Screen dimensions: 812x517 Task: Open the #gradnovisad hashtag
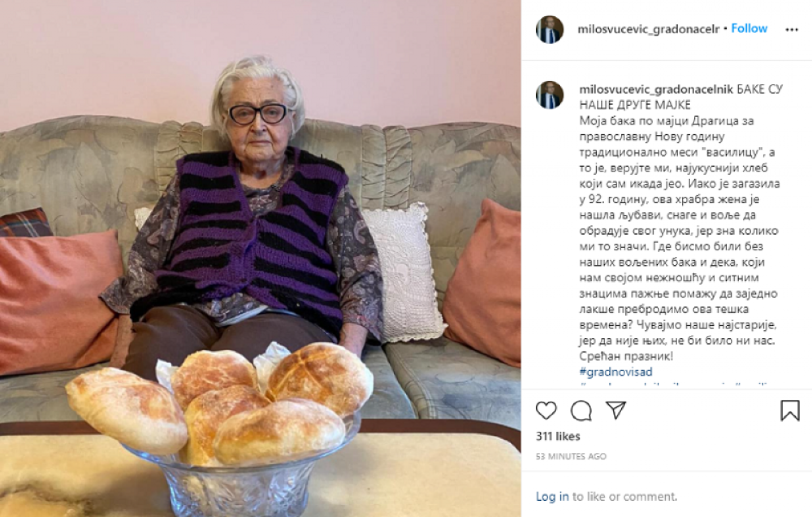(616, 372)
